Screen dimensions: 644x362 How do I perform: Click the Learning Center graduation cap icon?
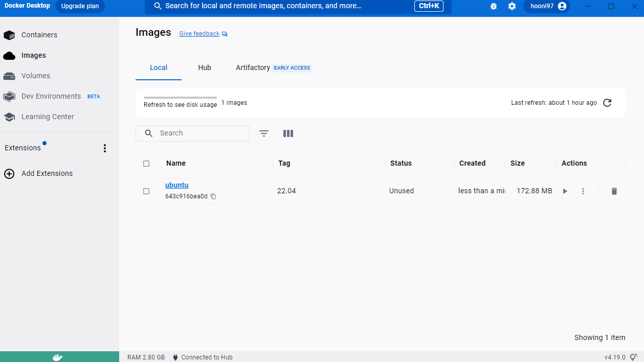click(9, 117)
